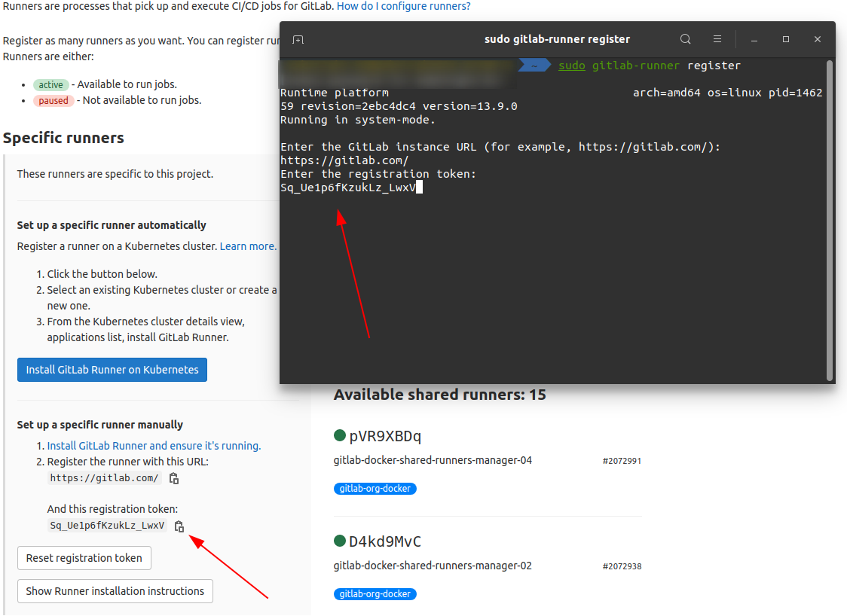Viewport: 847px width, 616px height.
Task: Open the terminal hamburger menu
Action: (x=717, y=39)
